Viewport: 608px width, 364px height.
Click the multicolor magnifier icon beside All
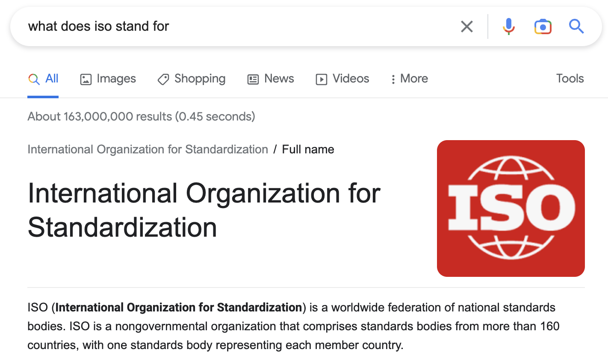tap(34, 79)
